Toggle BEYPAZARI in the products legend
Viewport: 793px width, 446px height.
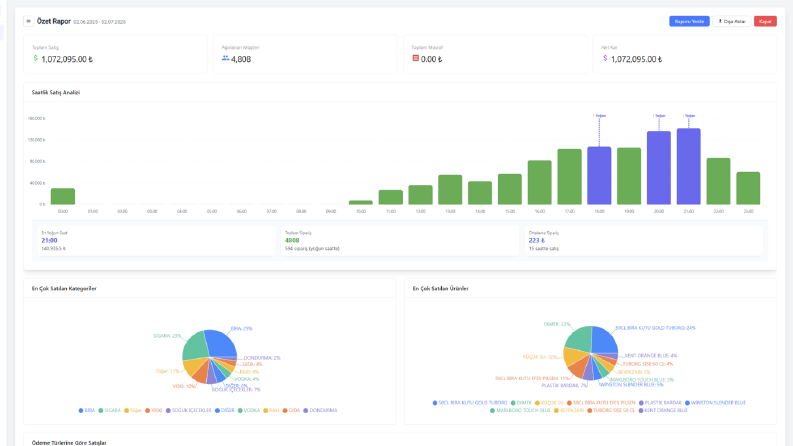coord(569,410)
